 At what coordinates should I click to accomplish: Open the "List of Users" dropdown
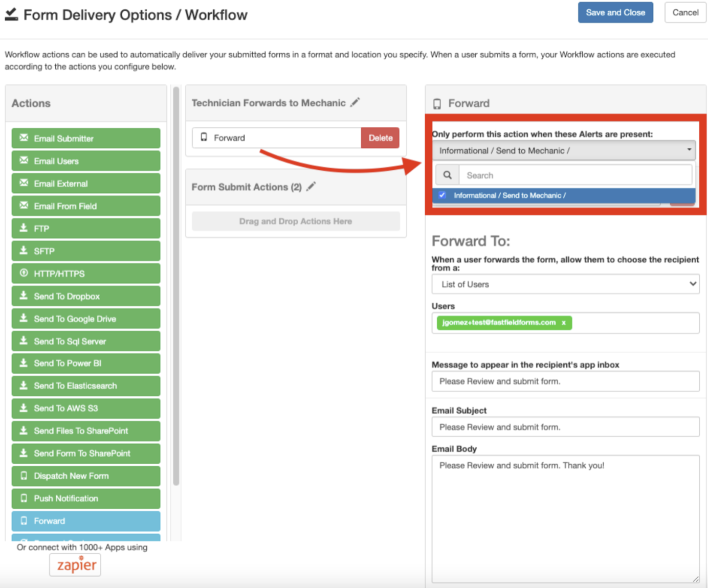(565, 284)
